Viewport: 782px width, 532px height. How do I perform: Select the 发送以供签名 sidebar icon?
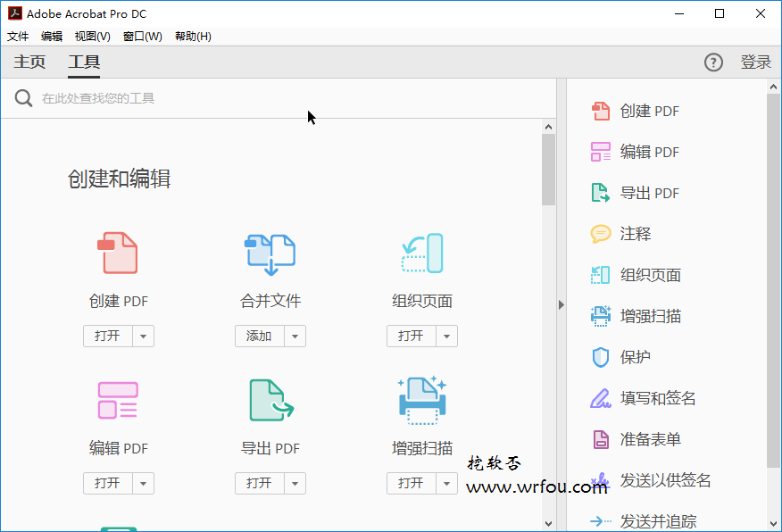(x=600, y=480)
